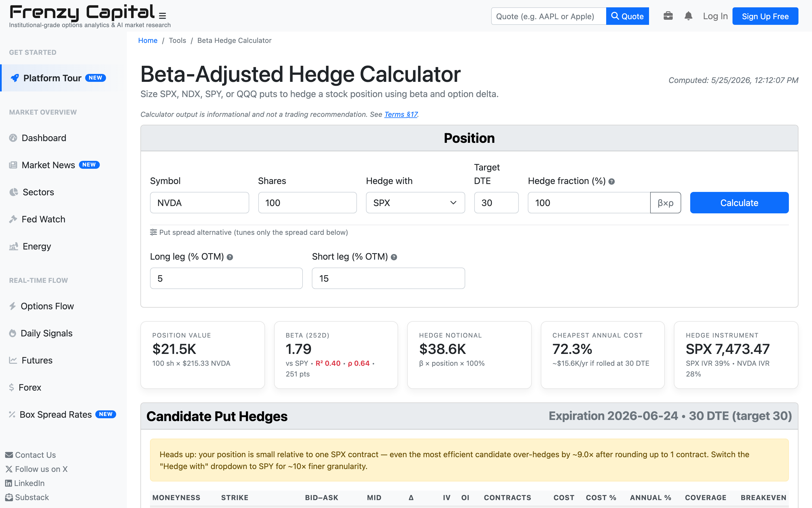Click the β×ρ button in hedge fraction
This screenshot has width=812, height=508.
click(x=665, y=203)
